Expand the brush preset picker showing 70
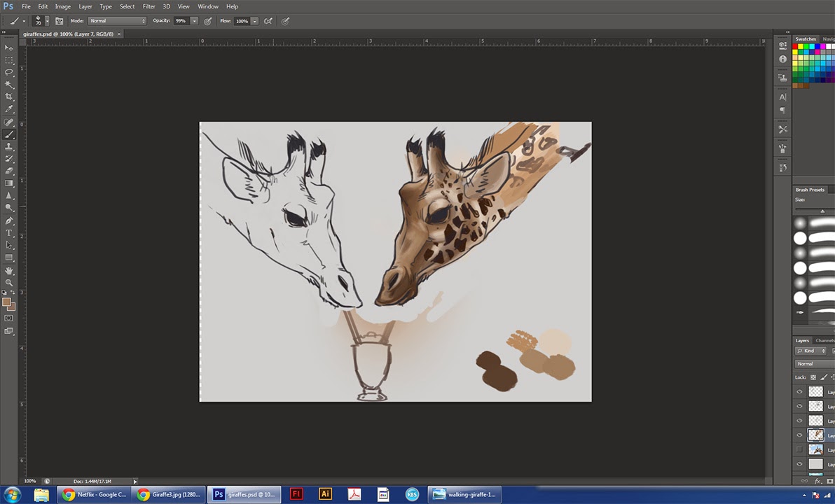The image size is (835, 504). point(47,21)
